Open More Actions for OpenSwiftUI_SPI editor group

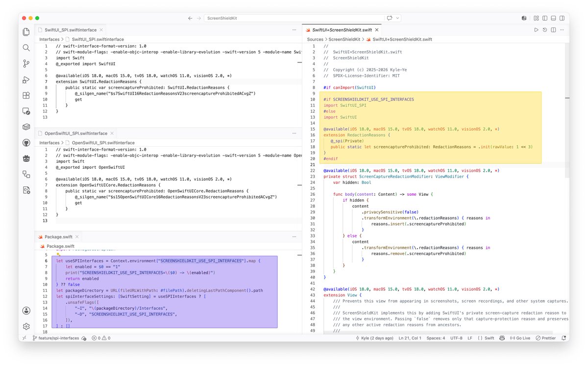click(x=294, y=133)
